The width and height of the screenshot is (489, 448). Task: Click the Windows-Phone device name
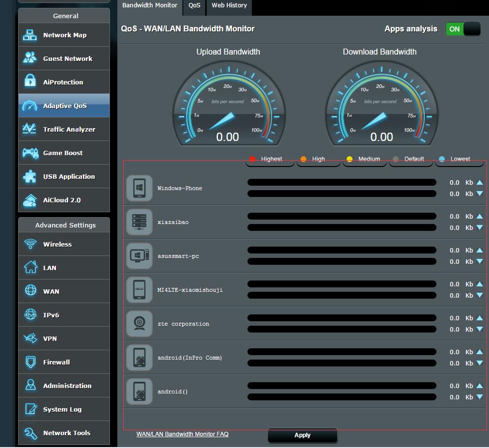pos(180,188)
